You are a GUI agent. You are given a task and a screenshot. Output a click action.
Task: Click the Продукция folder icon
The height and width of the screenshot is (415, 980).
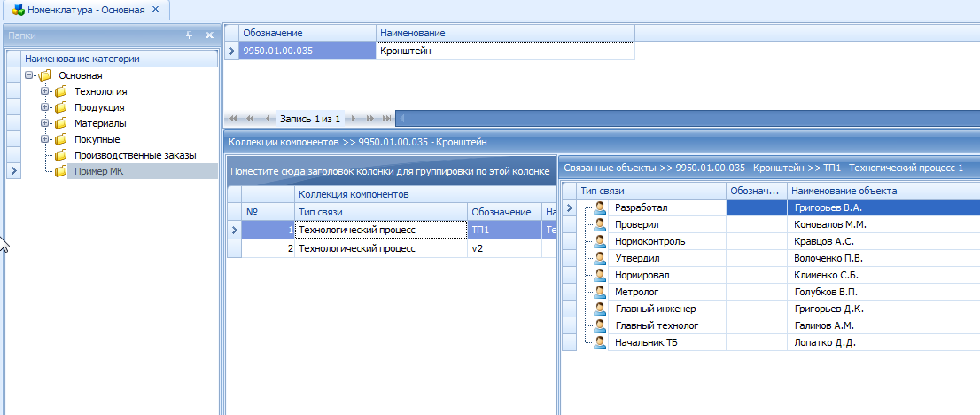pyautogui.click(x=60, y=107)
